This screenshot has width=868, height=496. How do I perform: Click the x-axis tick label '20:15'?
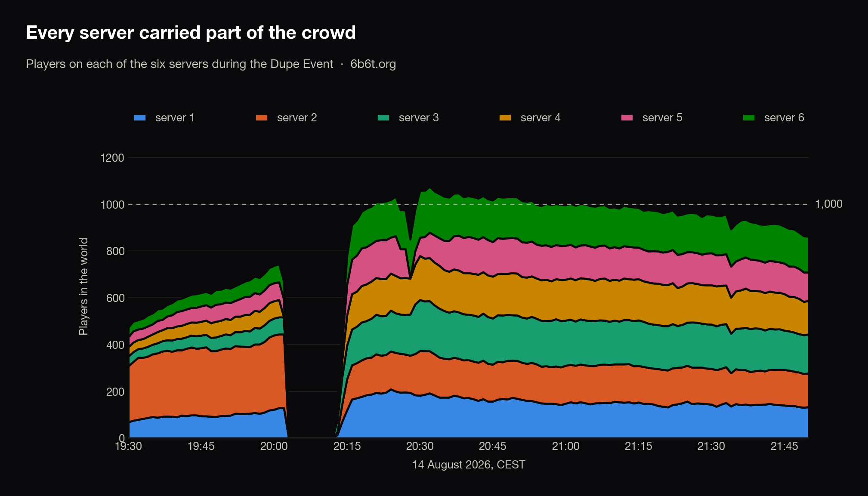click(x=347, y=446)
